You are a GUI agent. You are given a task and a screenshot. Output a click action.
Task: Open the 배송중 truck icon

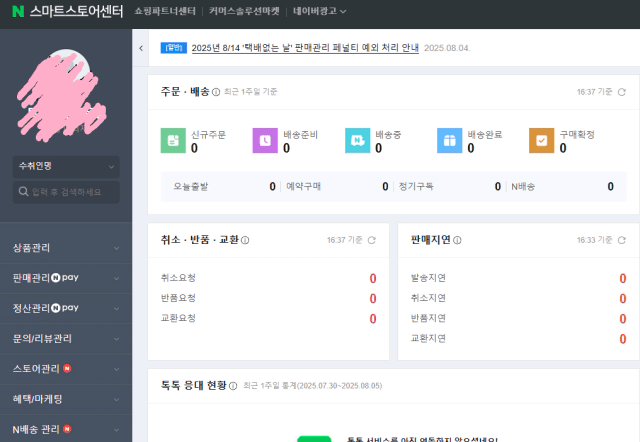click(x=358, y=140)
